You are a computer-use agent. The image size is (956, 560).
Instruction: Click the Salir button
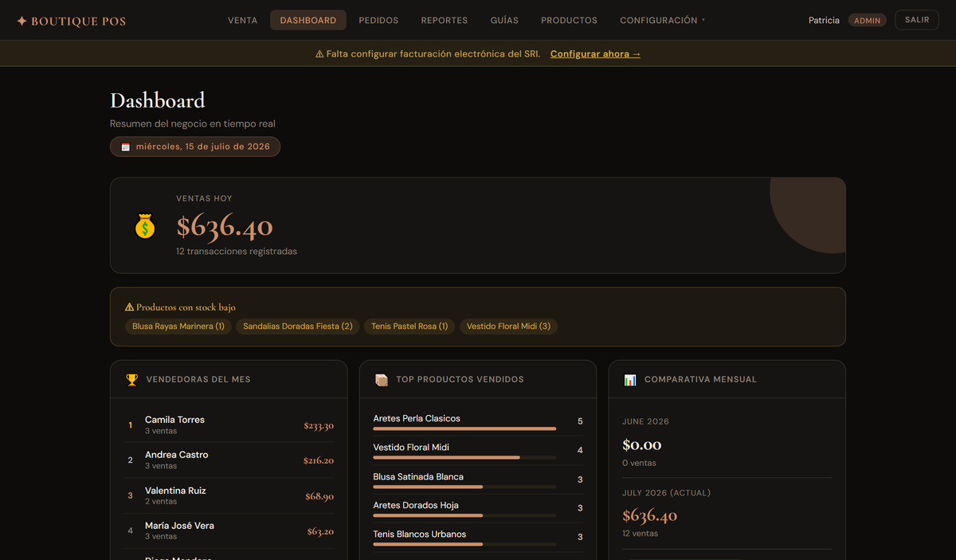tap(917, 20)
